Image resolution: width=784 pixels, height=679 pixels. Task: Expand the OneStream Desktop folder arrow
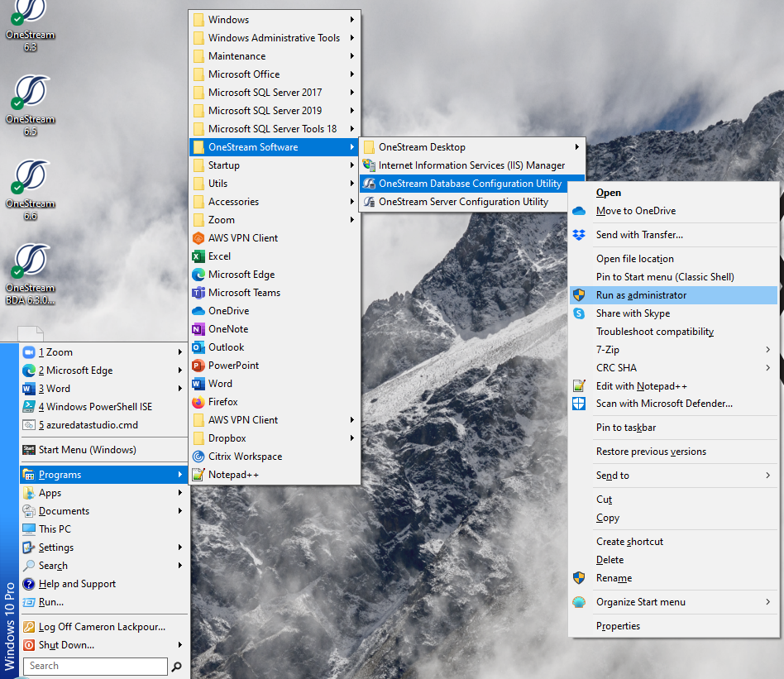(577, 147)
